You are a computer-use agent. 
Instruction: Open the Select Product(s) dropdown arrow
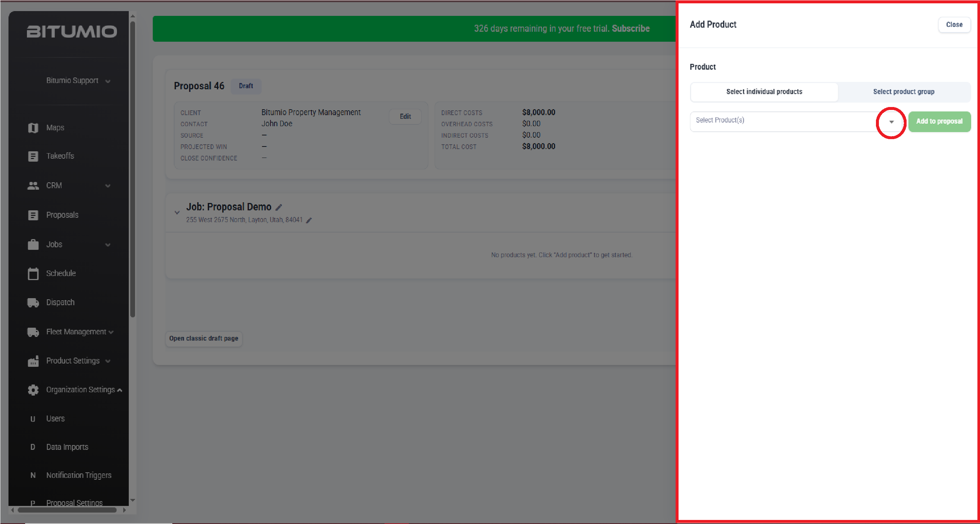click(891, 122)
